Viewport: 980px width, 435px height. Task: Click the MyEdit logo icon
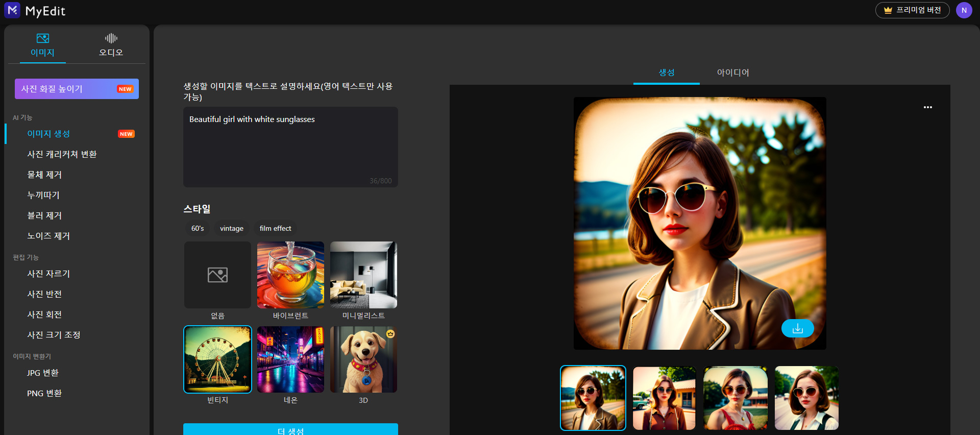pyautogui.click(x=12, y=10)
